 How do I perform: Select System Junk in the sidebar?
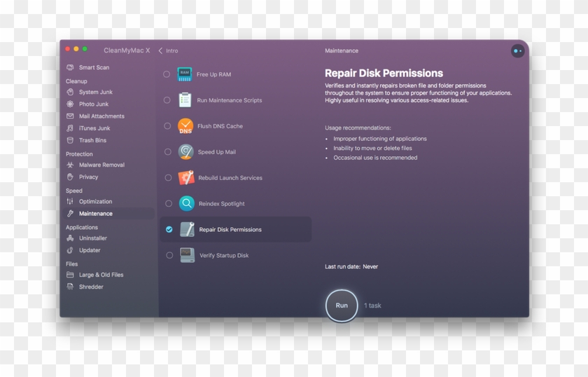point(95,92)
